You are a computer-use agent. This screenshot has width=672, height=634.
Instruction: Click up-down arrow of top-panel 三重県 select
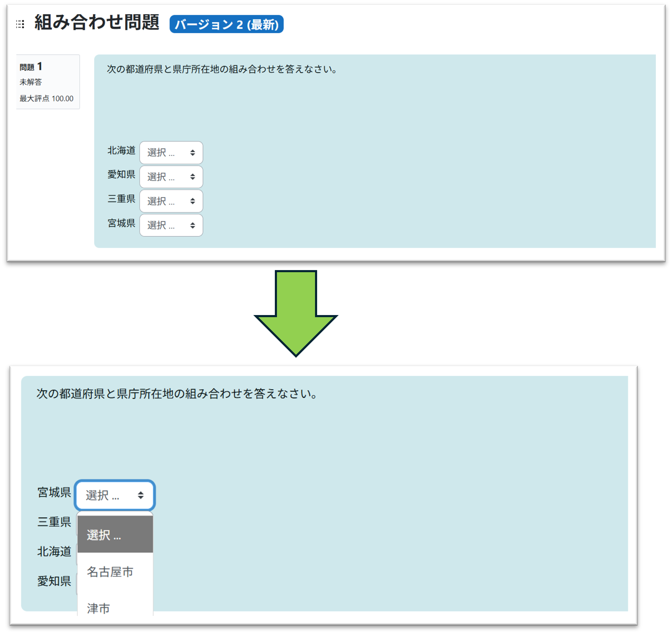[192, 201]
